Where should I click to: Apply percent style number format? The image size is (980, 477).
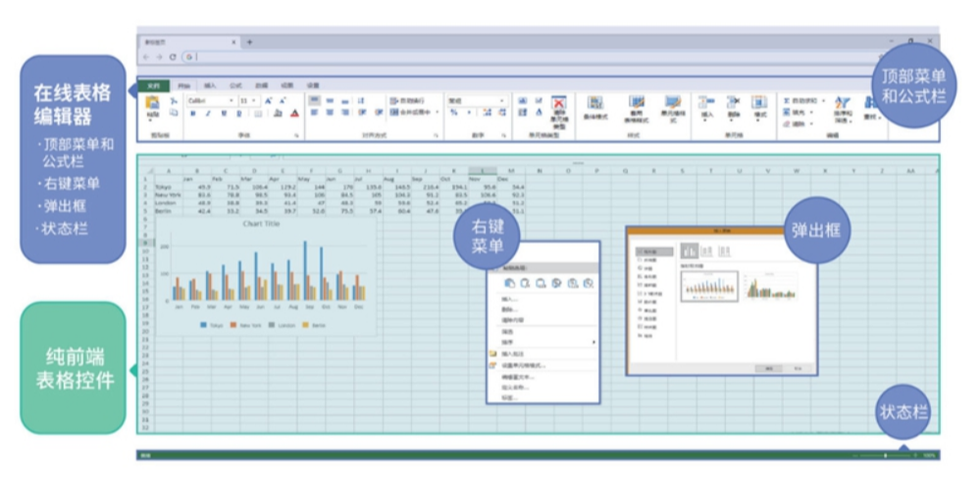(x=454, y=113)
